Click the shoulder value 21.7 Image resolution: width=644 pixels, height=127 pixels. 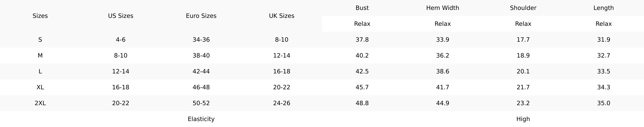(523, 87)
